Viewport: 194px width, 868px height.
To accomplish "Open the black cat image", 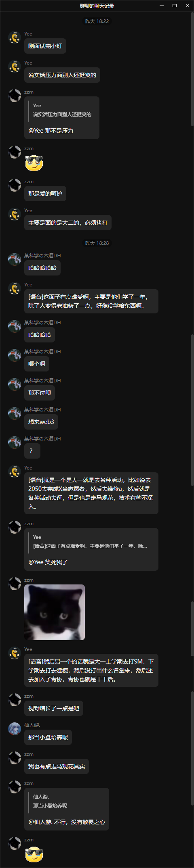I will [x=55, y=612].
